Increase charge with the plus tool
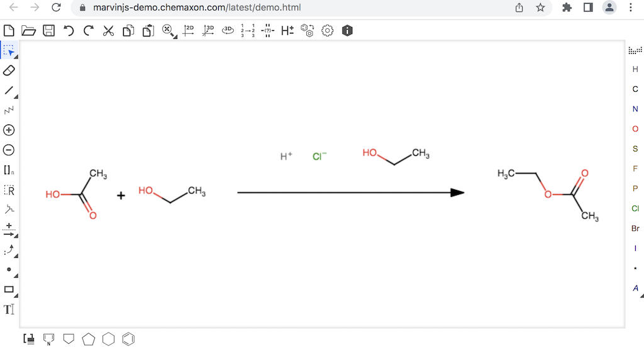This screenshot has width=644, height=347. (9, 130)
